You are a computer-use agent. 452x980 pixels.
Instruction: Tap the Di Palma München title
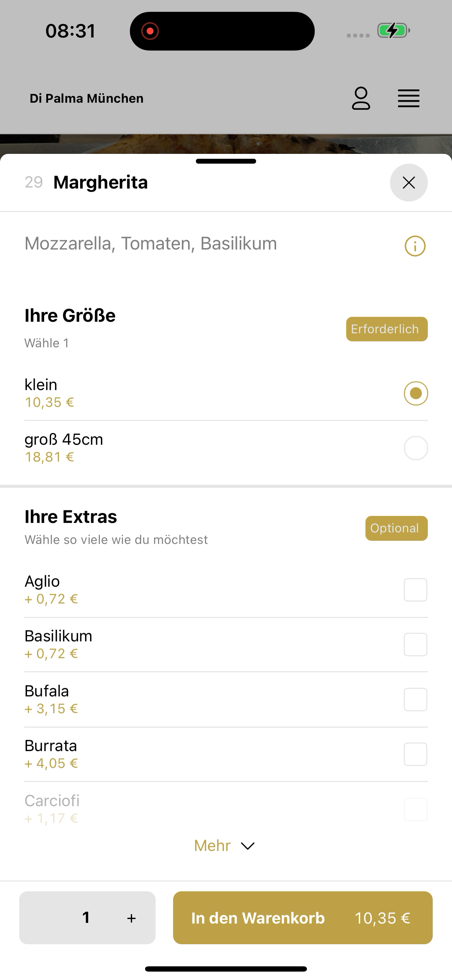87,98
